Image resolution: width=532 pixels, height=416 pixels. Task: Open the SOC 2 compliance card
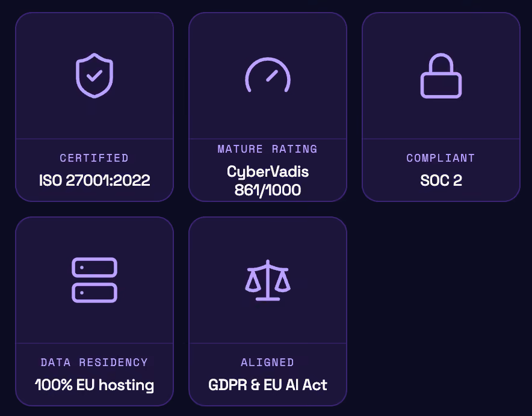point(441,107)
